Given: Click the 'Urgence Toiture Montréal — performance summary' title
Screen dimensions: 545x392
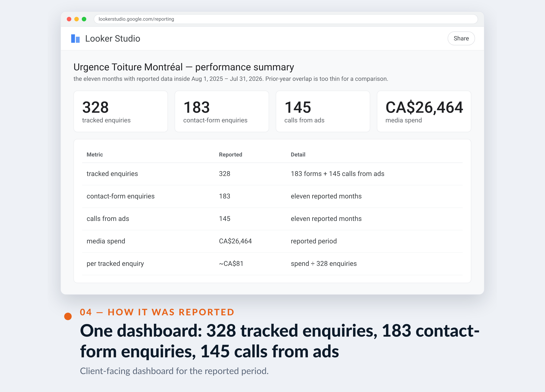Looking at the screenshot, I should (x=184, y=67).
